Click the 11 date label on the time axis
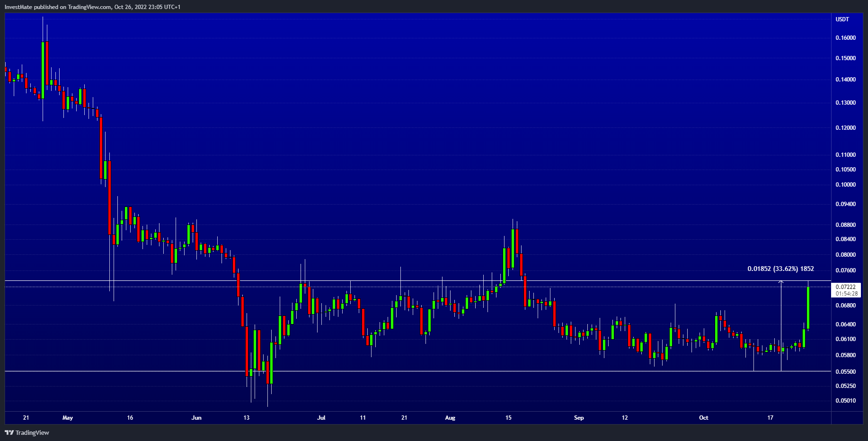This screenshot has height=441, width=868. (x=363, y=418)
